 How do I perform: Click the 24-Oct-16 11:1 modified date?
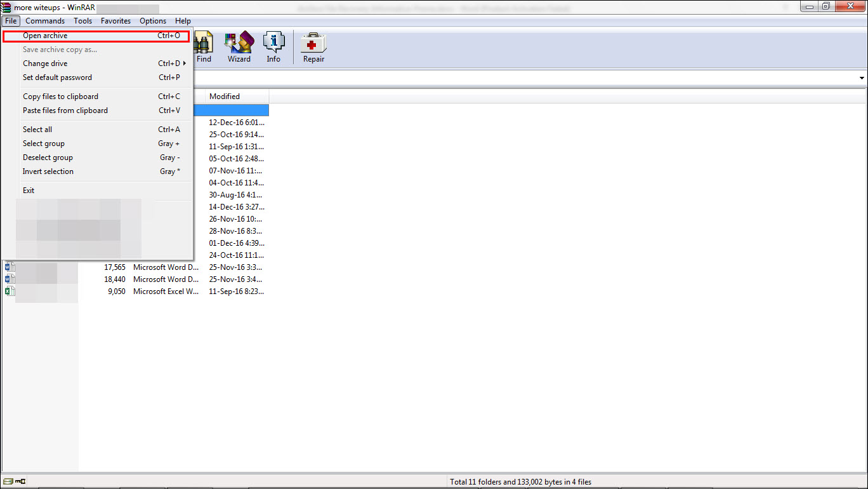coord(237,255)
